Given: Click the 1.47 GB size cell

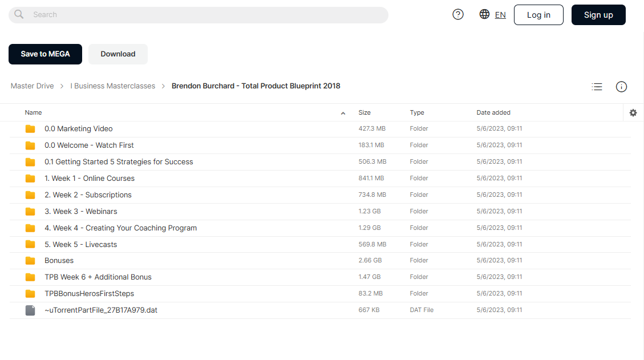Looking at the screenshot, I should click(x=370, y=277).
